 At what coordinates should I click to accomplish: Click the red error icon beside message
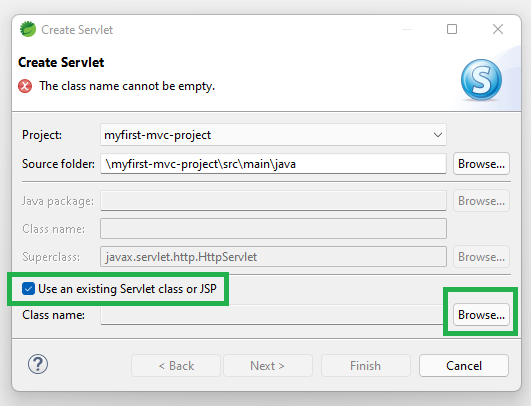[x=25, y=86]
